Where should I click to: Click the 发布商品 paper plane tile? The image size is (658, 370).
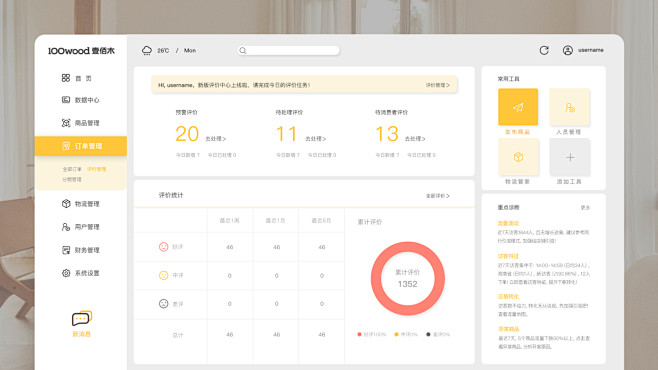(518, 107)
